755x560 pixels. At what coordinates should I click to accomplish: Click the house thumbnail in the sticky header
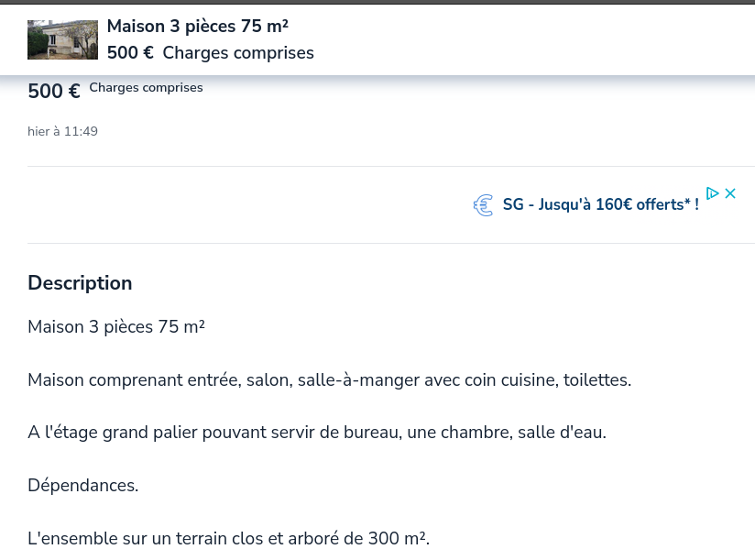(x=62, y=39)
